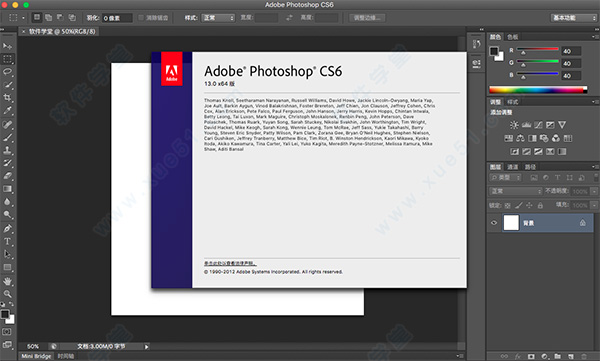Select the Rectangular Marquee tool in toolbox

tap(7, 59)
